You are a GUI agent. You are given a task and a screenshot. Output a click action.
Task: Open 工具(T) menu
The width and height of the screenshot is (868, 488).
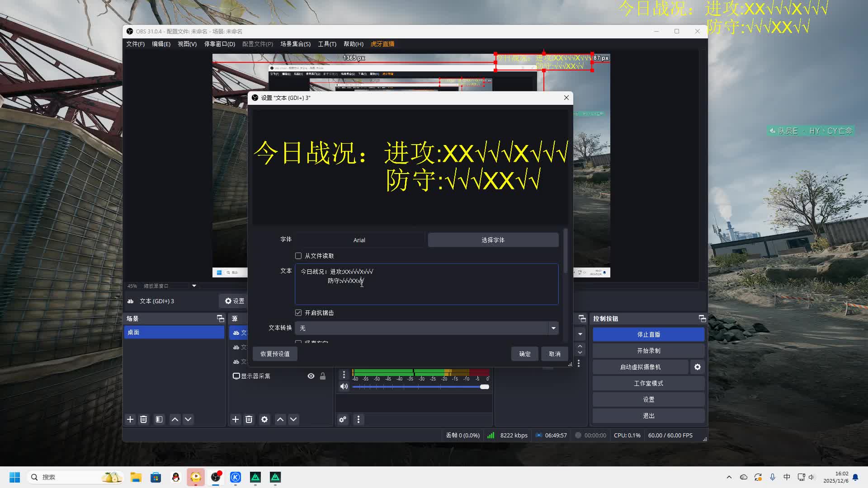pyautogui.click(x=327, y=44)
